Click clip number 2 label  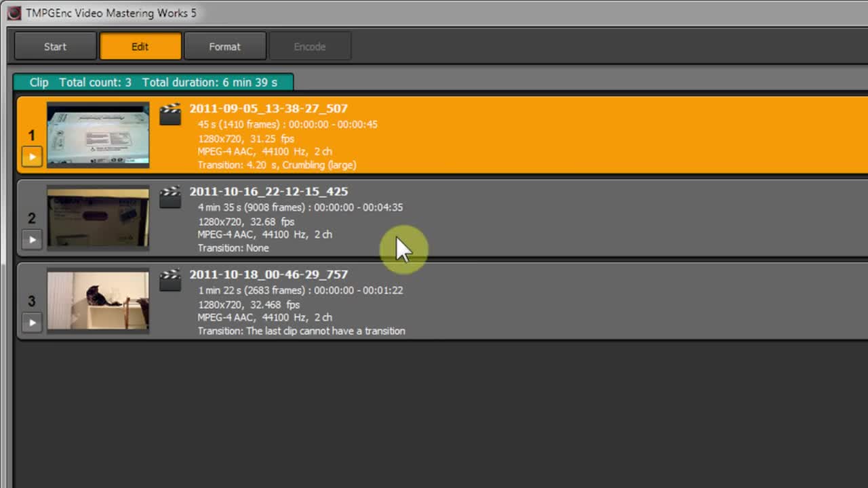(31, 218)
